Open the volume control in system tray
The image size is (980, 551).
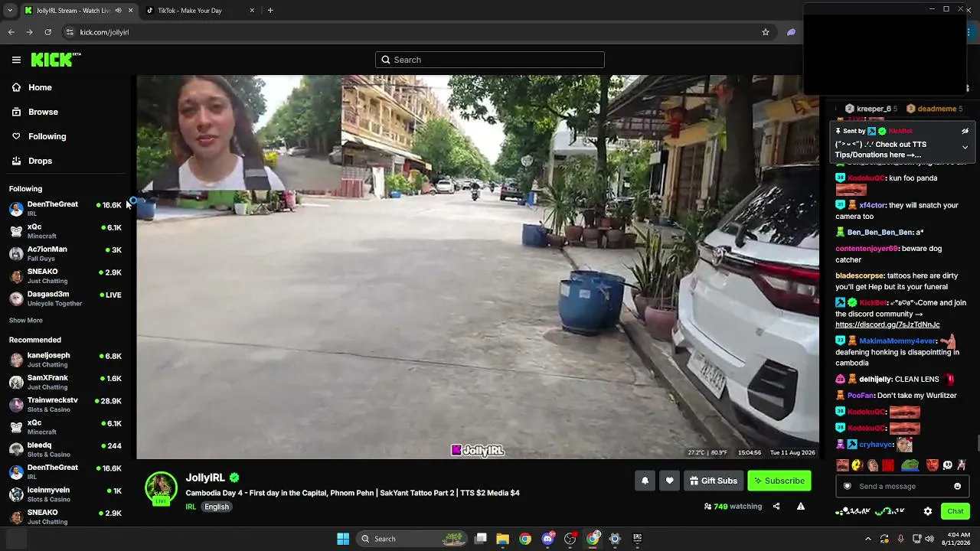[929, 539]
